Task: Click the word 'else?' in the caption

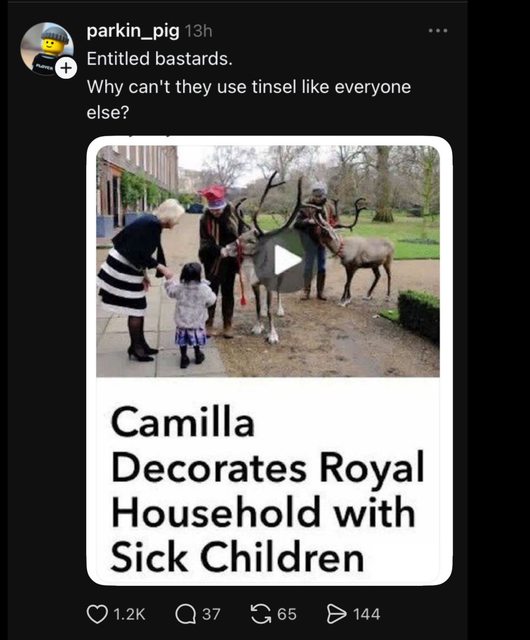Action: pyautogui.click(x=108, y=113)
